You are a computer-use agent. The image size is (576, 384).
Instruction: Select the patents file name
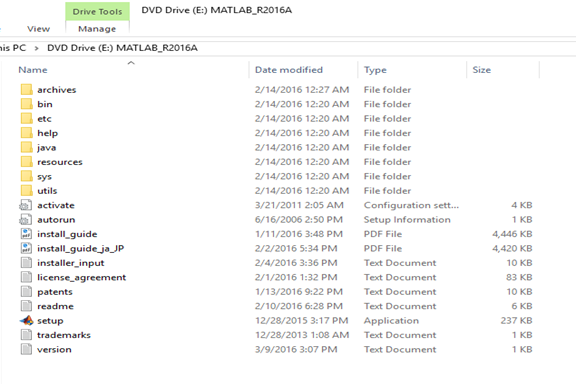pyautogui.click(x=55, y=292)
